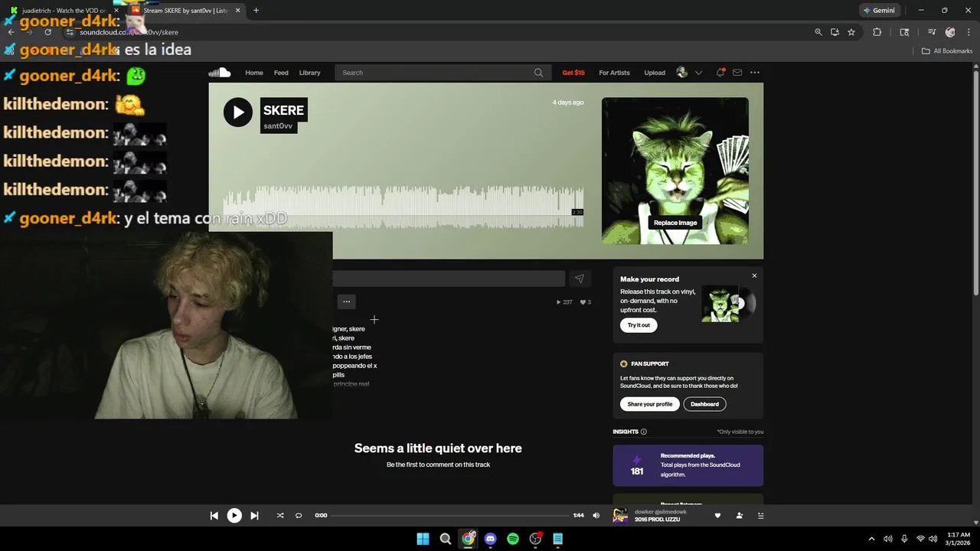Click Try it out vinyl button
This screenshot has width=980, height=551.
coord(639,325)
